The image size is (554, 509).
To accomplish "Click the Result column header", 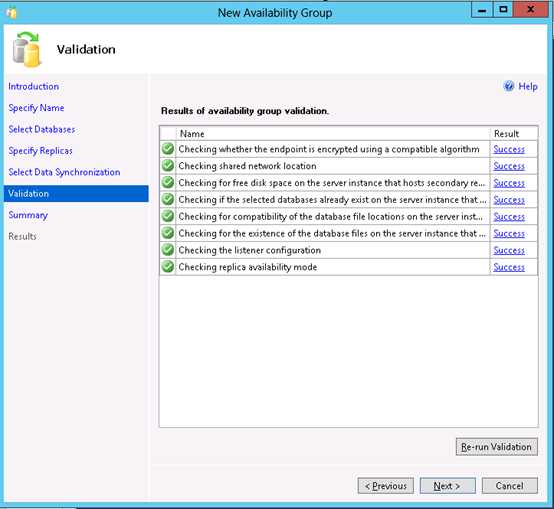I will pos(514,134).
